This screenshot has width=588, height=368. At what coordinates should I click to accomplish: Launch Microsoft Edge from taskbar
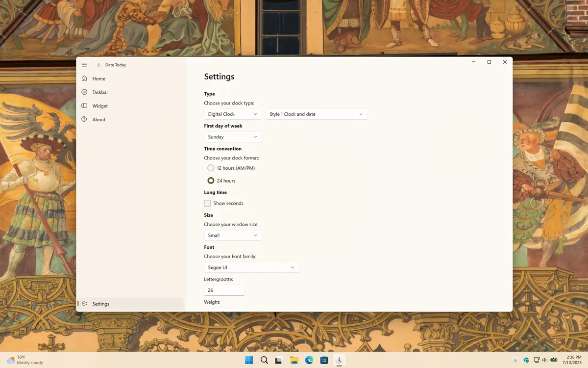point(309,360)
